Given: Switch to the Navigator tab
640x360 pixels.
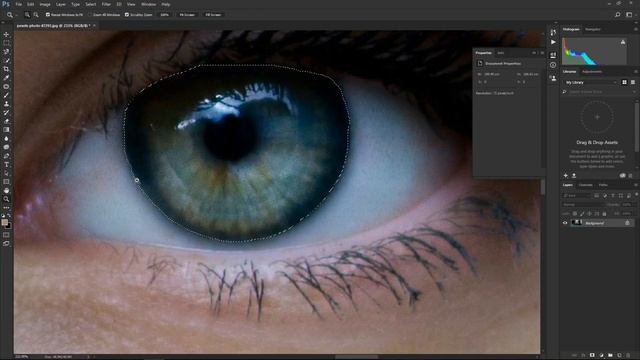Looking at the screenshot, I should coord(593,29).
